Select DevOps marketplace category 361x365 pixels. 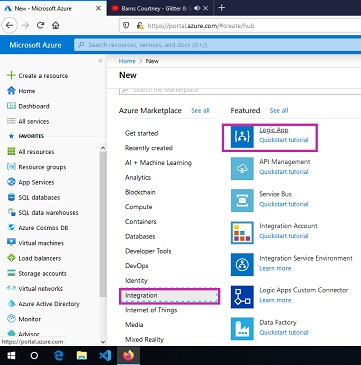coord(137,266)
